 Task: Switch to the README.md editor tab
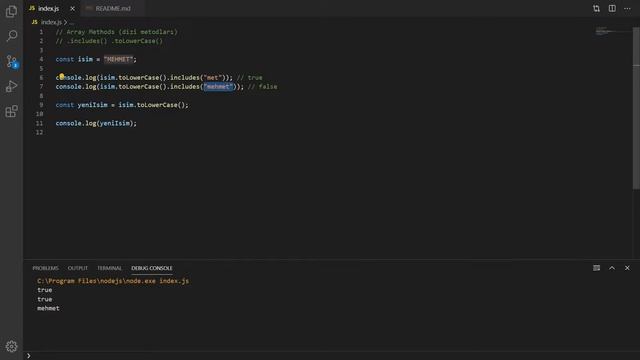click(113, 9)
